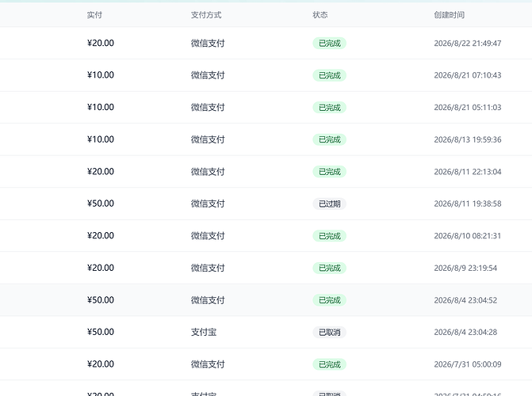Screen dimensions: 532x396
Task: Select the highlighted 2026/8/4 23:04:52 row
Action: point(266,300)
